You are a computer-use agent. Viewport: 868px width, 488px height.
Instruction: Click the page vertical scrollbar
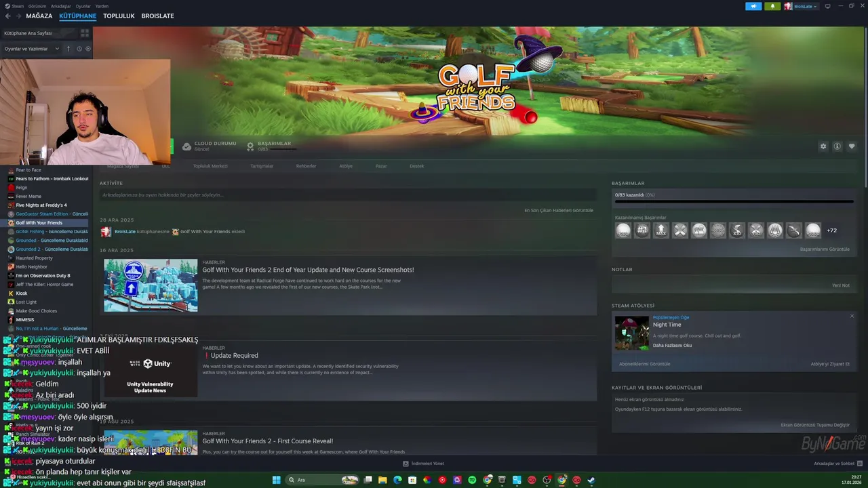click(x=865, y=108)
